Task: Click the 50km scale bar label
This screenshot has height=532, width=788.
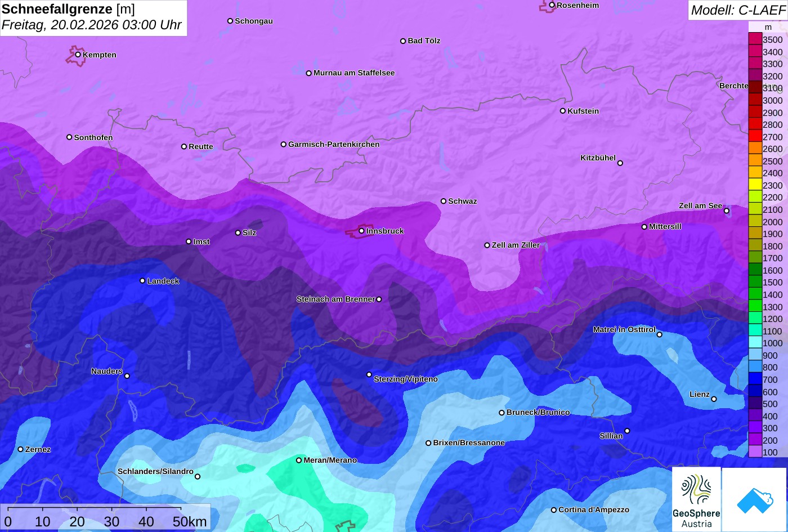Action: pyautogui.click(x=190, y=521)
